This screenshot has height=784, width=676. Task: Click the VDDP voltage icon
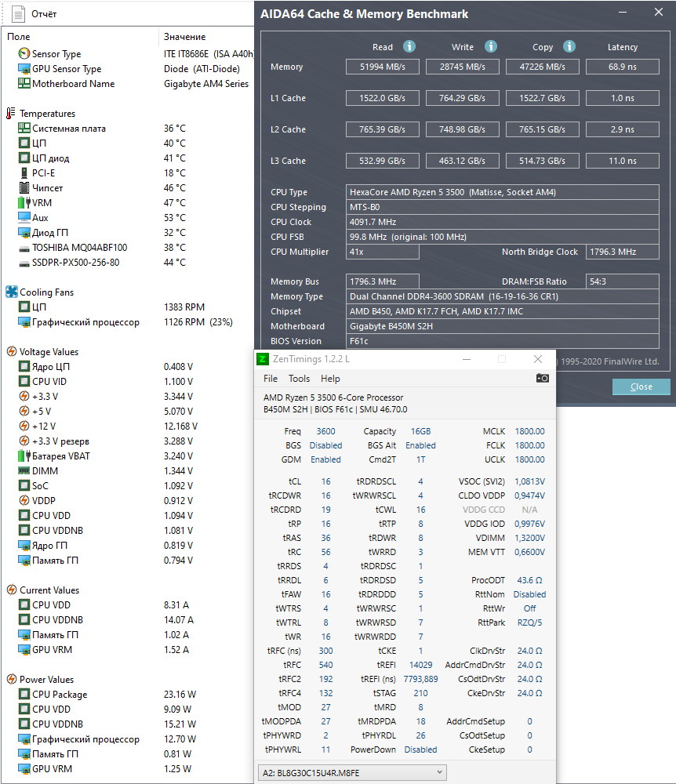tap(24, 500)
